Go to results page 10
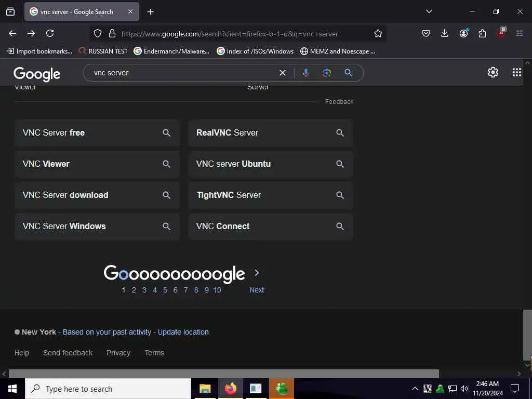Screen dimensions: 532x399 [217, 290]
